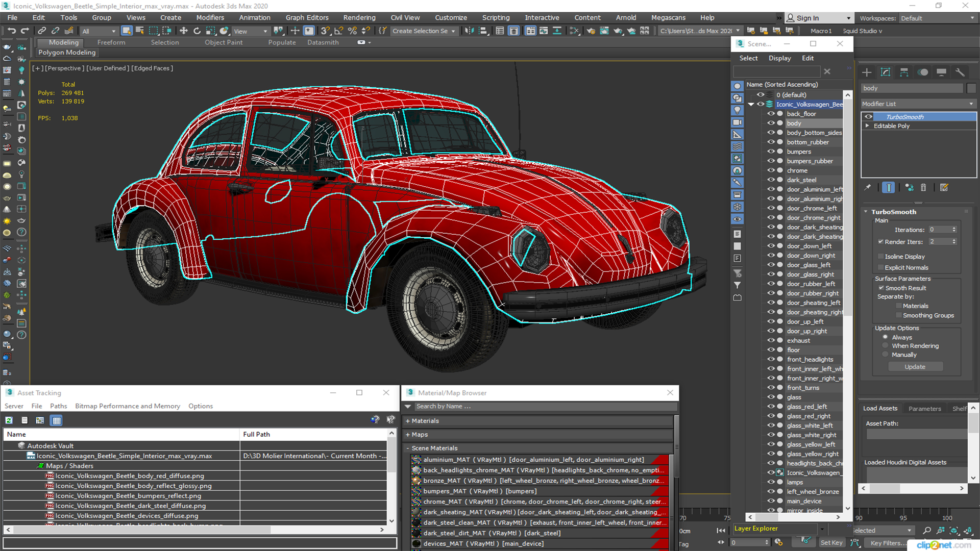Enable Isoline Display checkbox

tap(880, 257)
